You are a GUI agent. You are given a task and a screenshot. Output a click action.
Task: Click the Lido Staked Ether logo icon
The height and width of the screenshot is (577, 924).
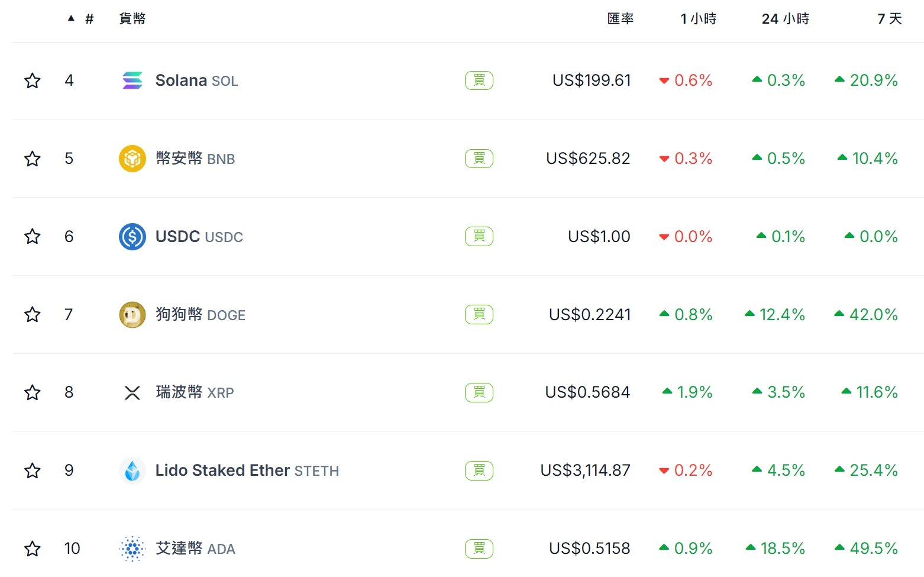[132, 470]
